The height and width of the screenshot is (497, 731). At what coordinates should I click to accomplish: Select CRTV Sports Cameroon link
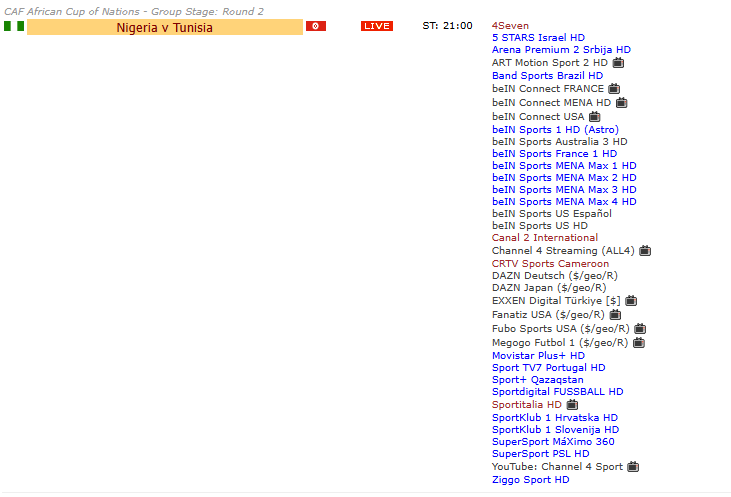coord(550,264)
